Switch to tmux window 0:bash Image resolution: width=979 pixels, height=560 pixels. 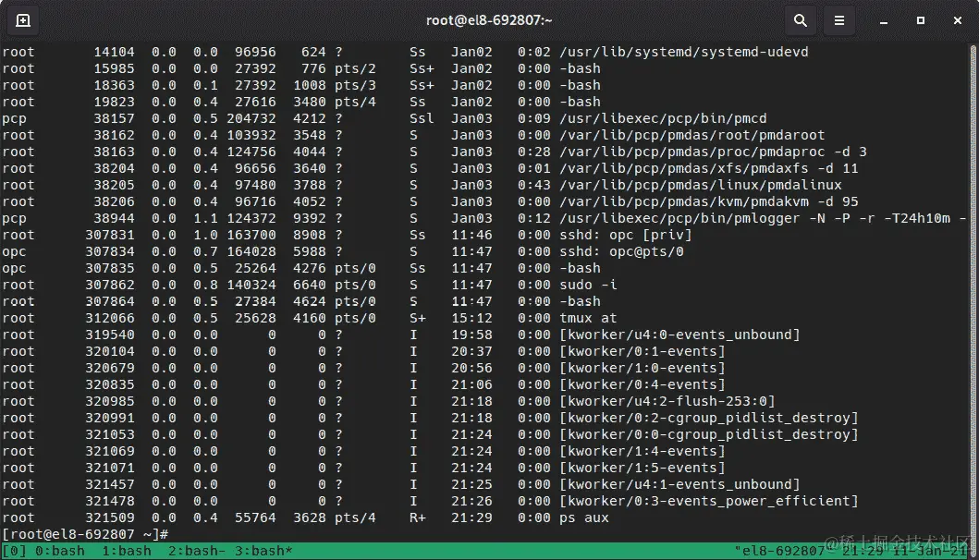59,552
